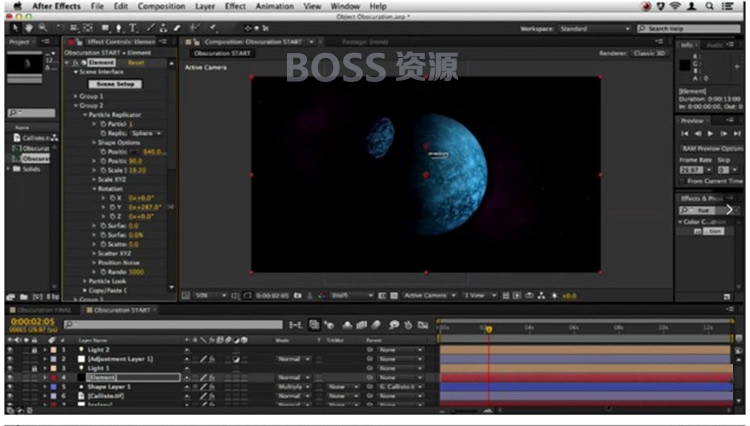The image size is (750, 426).
Task: Open Replicator Shape Sphere dropdown
Action: (x=145, y=133)
